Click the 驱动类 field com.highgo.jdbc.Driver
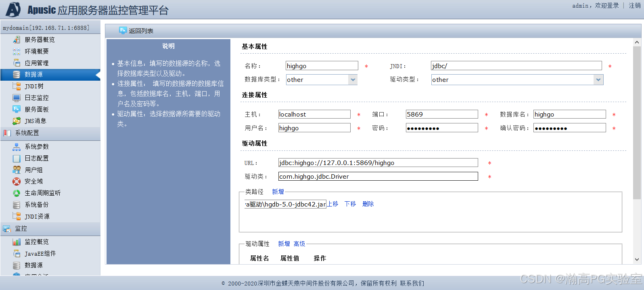Viewport: 644px width, 290px height. (378, 176)
